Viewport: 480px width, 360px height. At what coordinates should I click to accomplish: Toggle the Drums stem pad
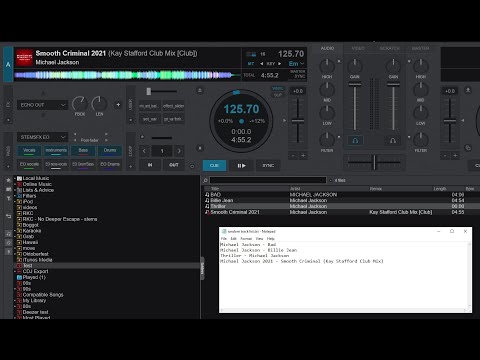[110, 151]
